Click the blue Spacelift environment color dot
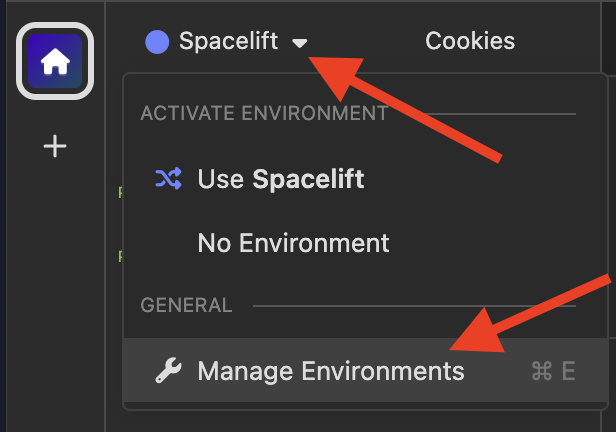Image resolution: width=616 pixels, height=432 pixels. 157,42
